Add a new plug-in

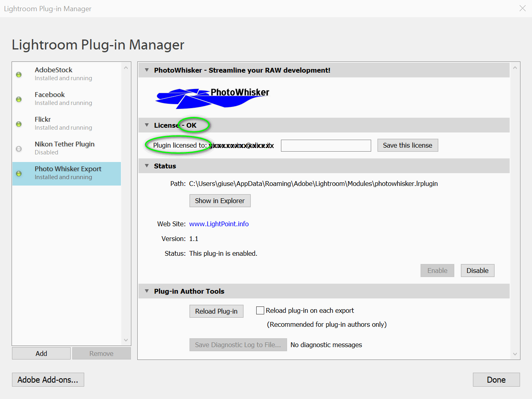(x=41, y=354)
